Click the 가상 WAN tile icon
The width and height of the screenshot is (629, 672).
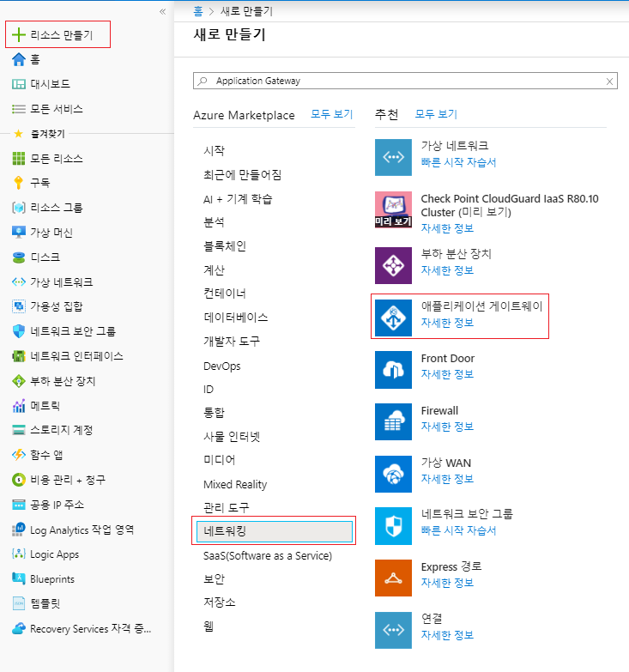tap(393, 474)
